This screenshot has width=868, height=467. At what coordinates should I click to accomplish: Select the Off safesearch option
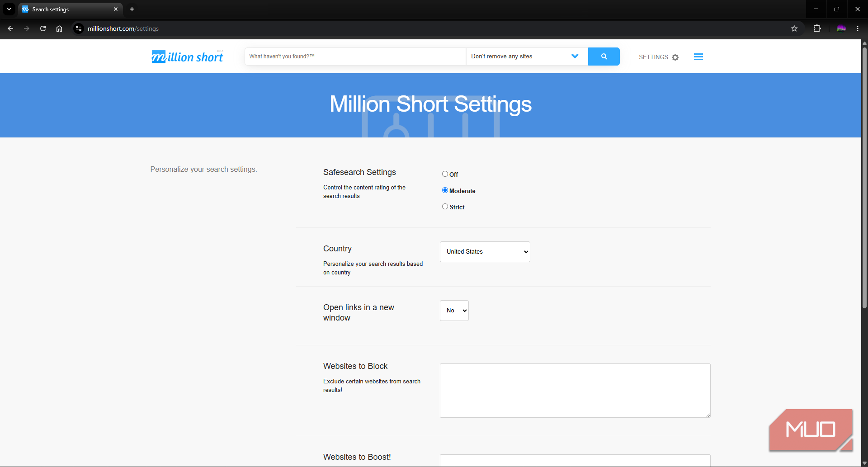(445, 174)
